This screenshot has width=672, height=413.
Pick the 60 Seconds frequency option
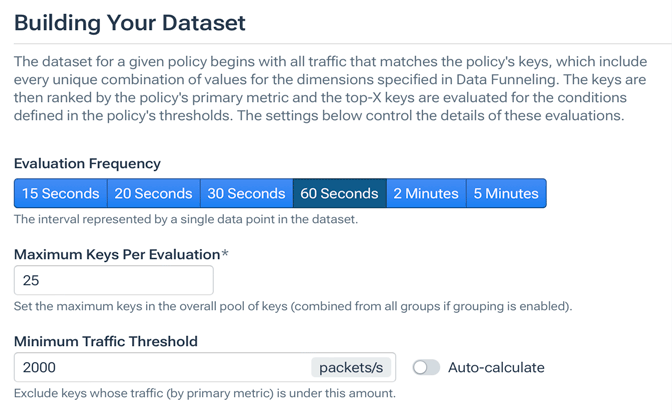pyautogui.click(x=339, y=194)
